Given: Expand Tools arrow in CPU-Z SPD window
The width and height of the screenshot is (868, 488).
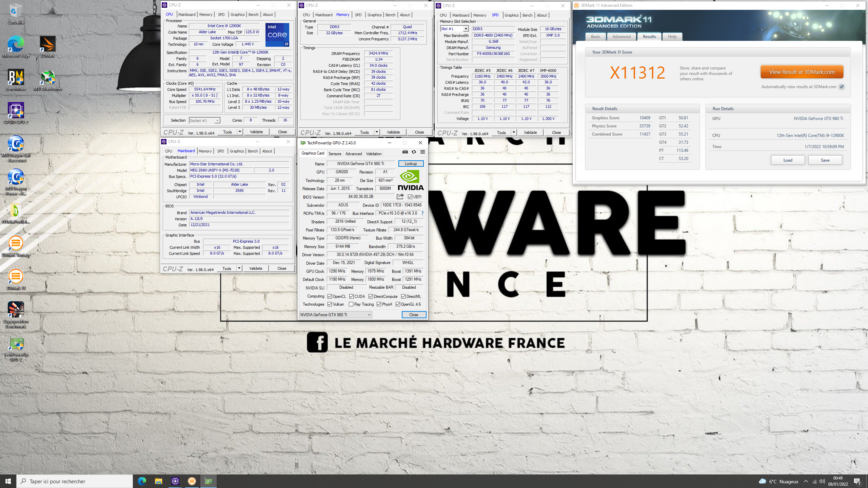Looking at the screenshot, I should (x=514, y=133).
